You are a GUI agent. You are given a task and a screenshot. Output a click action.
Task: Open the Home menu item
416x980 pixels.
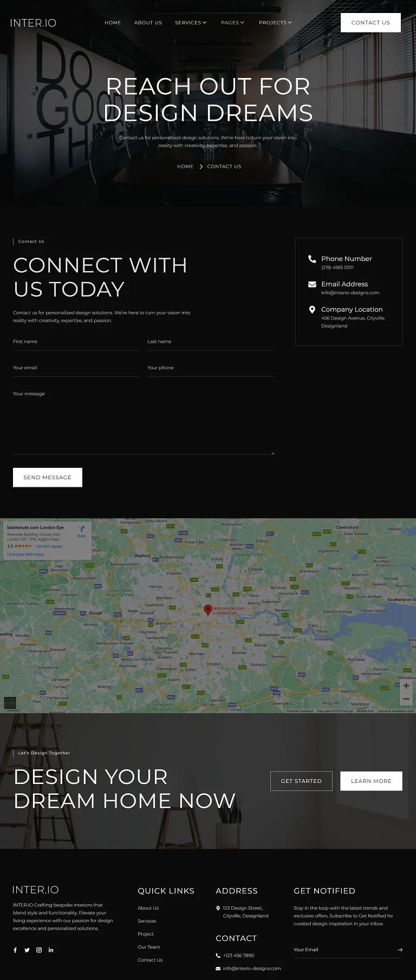pyautogui.click(x=113, y=23)
